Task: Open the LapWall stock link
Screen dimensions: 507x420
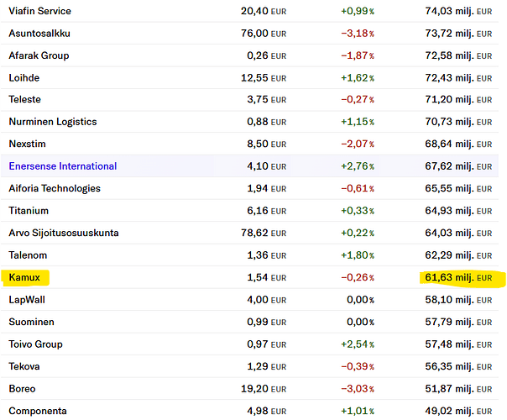Action: coord(27,300)
